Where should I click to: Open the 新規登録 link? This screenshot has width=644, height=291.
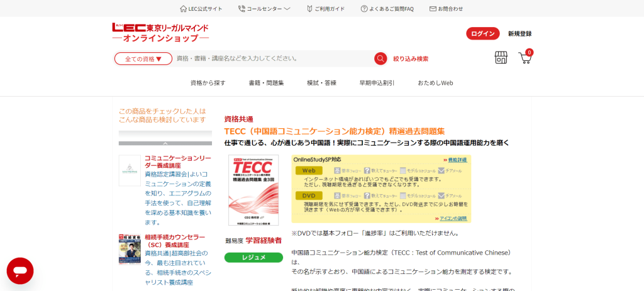pyautogui.click(x=519, y=34)
